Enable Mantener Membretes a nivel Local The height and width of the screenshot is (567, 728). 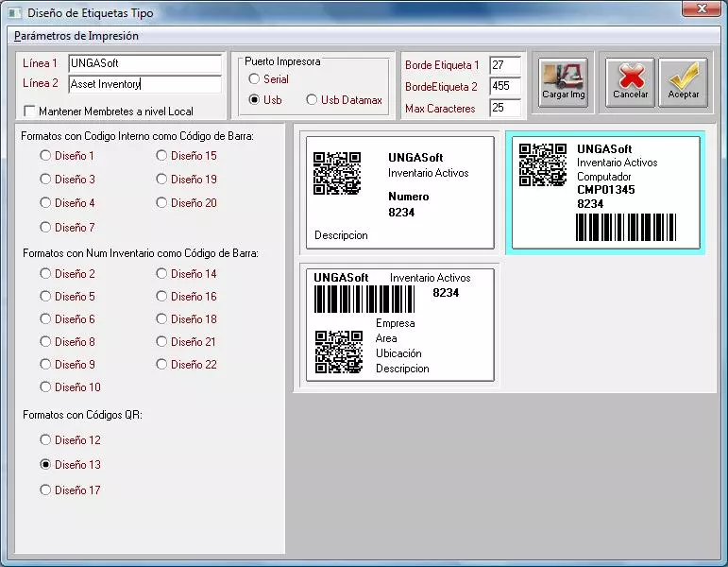tap(30, 112)
